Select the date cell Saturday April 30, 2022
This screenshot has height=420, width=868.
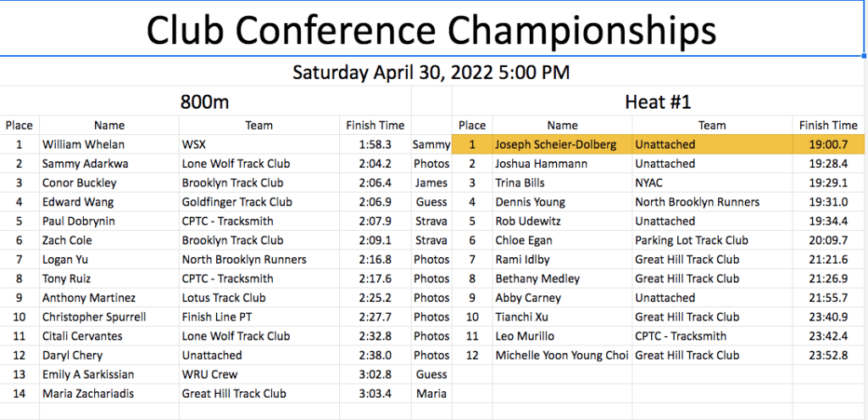(x=431, y=72)
